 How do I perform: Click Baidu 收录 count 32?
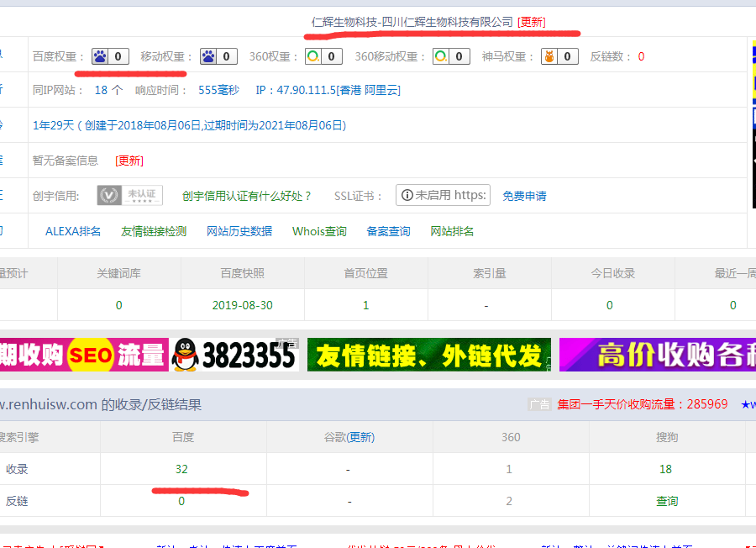click(181, 469)
